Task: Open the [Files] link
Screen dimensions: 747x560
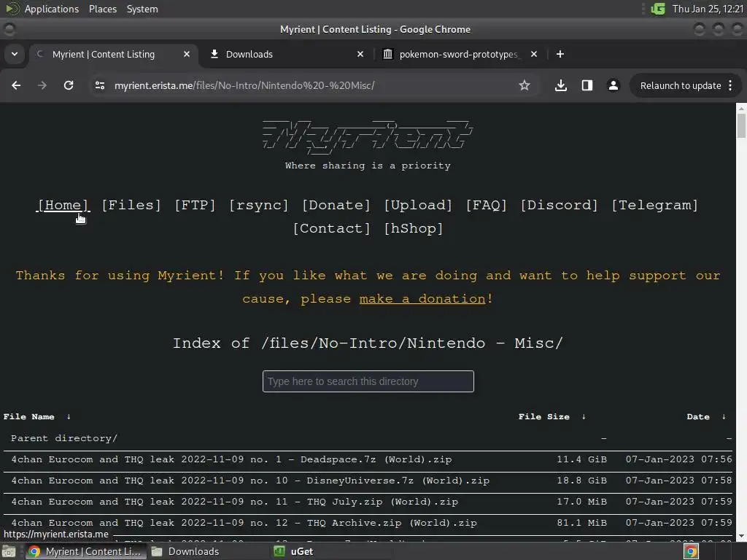Action: tap(131, 205)
